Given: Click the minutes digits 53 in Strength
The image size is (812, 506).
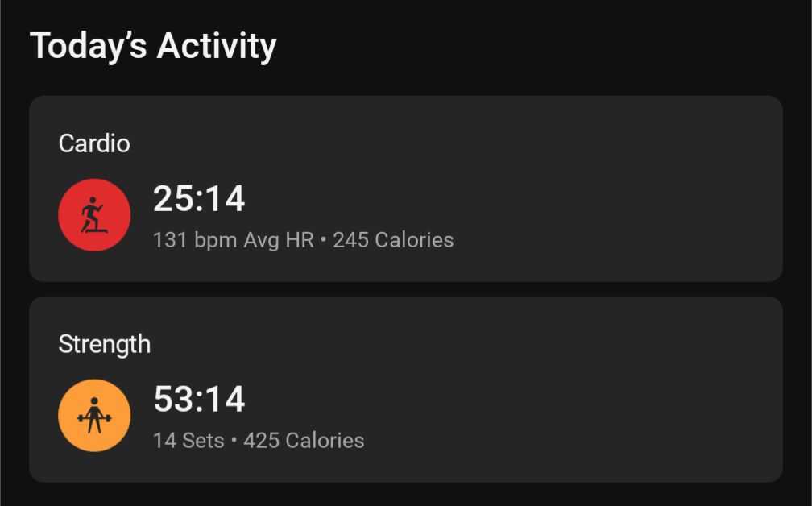Looking at the screenshot, I should (x=173, y=399).
